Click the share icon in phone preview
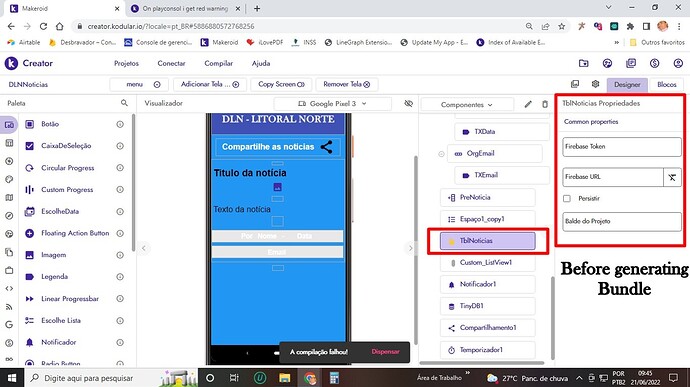Image resolution: width=690 pixels, height=387 pixels. point(327,147)
